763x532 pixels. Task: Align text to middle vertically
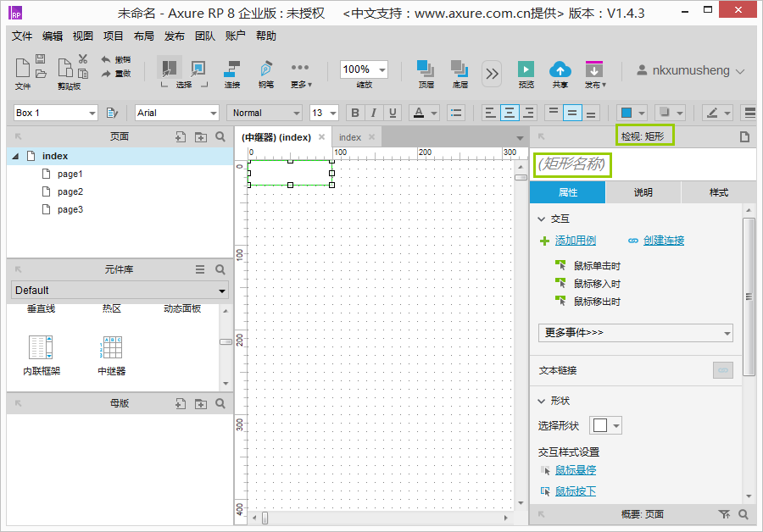[x=572, y=113]
